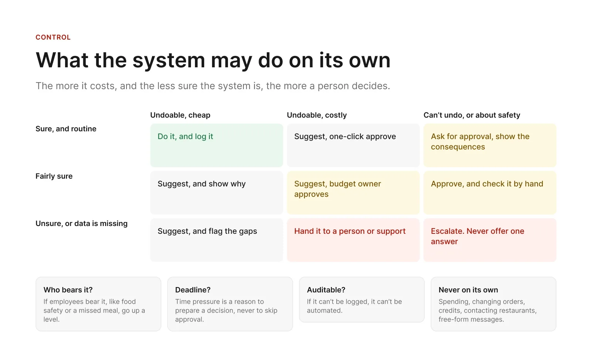Image resolution: width=592 pixels, height=364 pixels.
Task: Click the 'Unsure, or data is missing' row label
Action: tap(81, 223)
